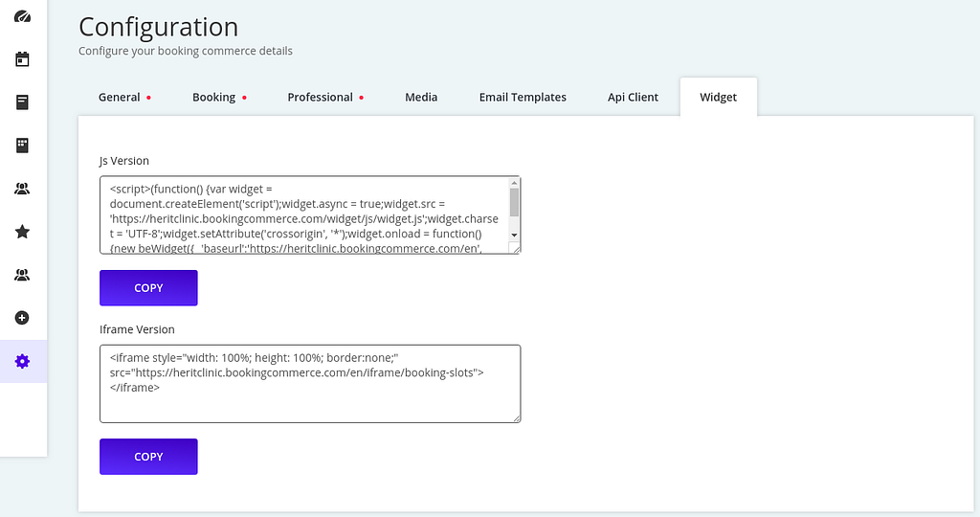Click 'Configure your booking commerce details' subtitle

pyautogui.click(x=186, y=51)
